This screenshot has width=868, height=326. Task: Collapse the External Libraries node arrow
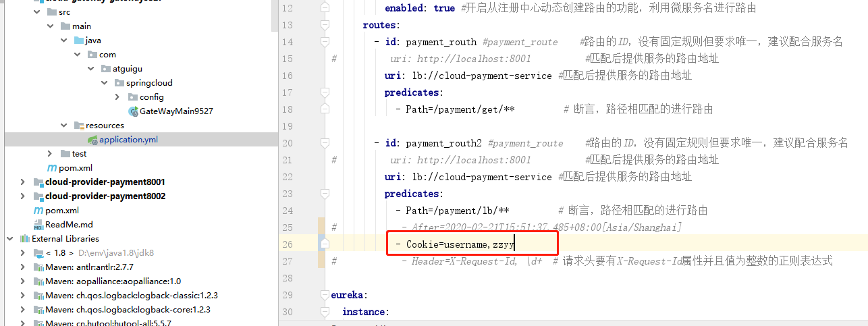pos(9,239)
